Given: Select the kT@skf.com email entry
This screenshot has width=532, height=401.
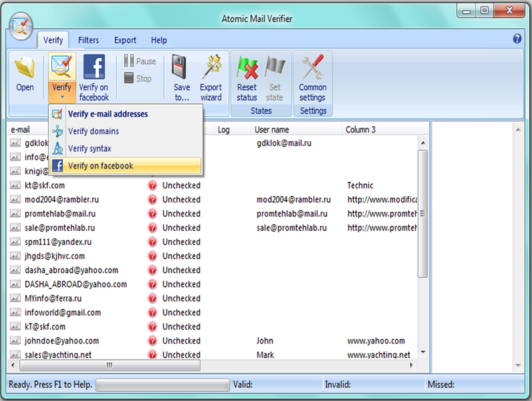Looking at the screenshot, I should click(45, 327).
